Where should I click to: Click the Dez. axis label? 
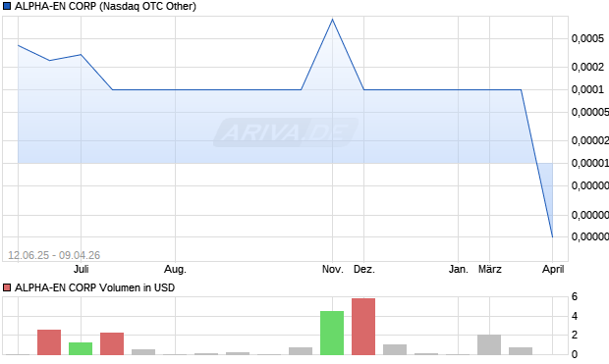point(363,269)
